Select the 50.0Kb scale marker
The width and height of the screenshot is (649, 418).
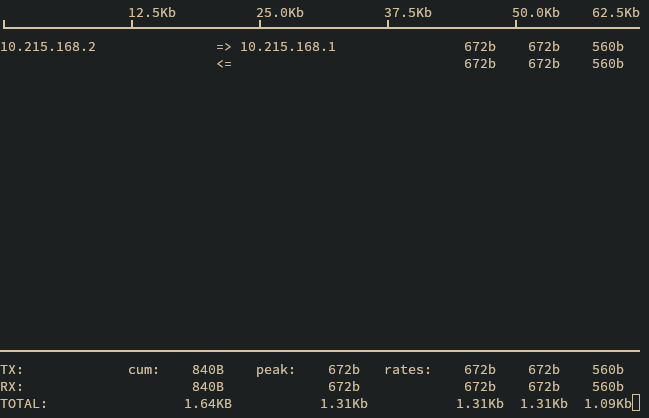536,13
